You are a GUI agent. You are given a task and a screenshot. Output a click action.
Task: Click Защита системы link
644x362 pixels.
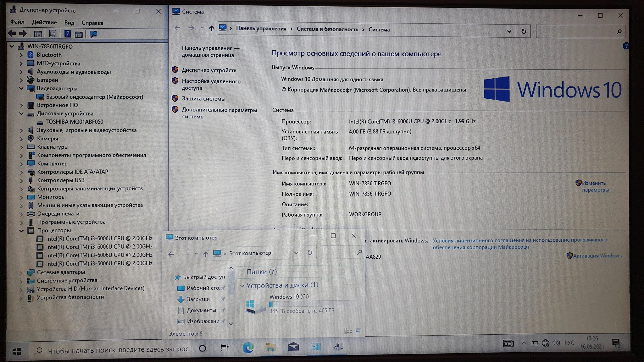(x=203, y=99)
